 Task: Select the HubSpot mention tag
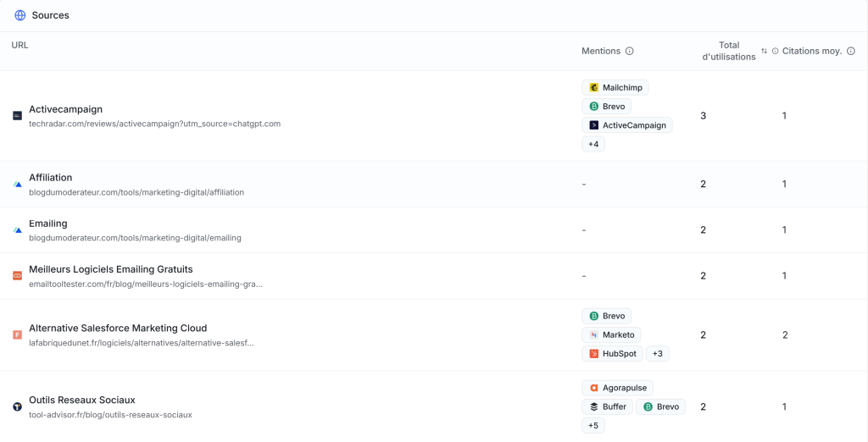(612, 353)
